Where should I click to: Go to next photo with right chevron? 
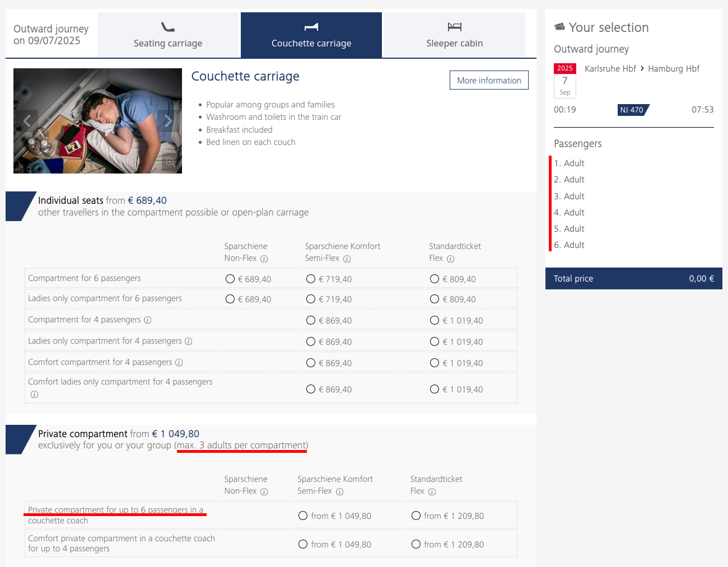168,120
